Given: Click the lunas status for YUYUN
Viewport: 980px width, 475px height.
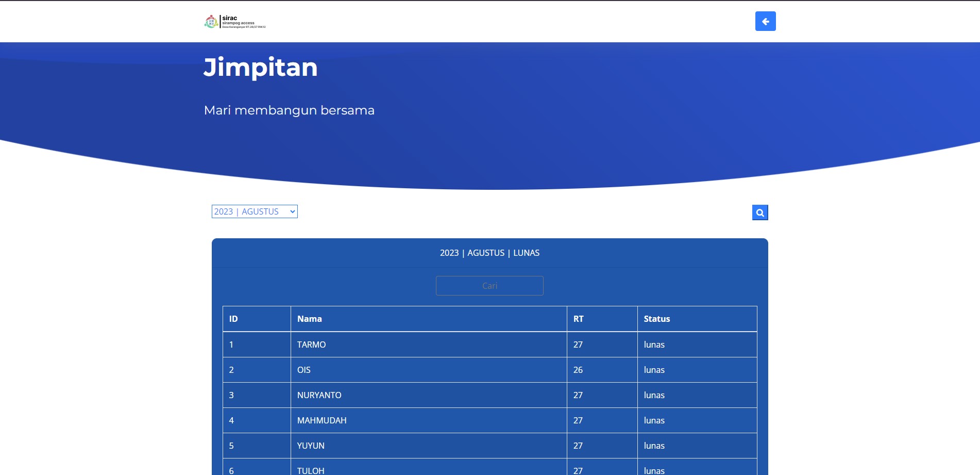Looking at the screenshot, I should (654, 446).
